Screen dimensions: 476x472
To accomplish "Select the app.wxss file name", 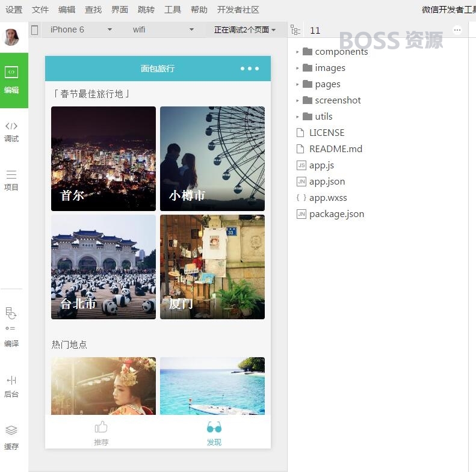I will coord(328,198).
